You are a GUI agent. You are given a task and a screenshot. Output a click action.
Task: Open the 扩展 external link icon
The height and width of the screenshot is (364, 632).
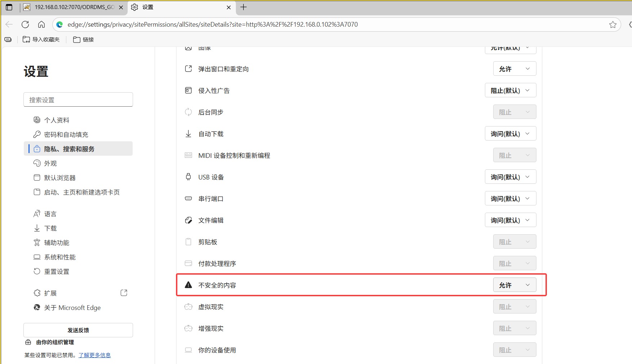(124, 293)
